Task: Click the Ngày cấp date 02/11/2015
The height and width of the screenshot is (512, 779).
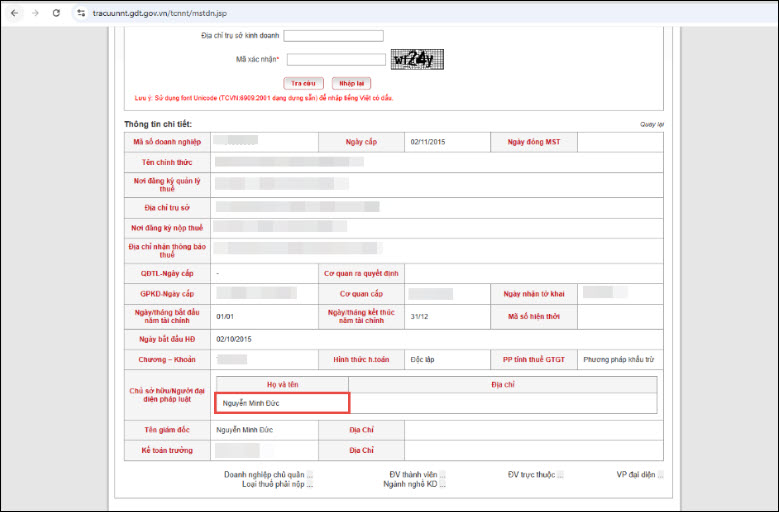Action: pyautogui.click(x=431, y=142)
